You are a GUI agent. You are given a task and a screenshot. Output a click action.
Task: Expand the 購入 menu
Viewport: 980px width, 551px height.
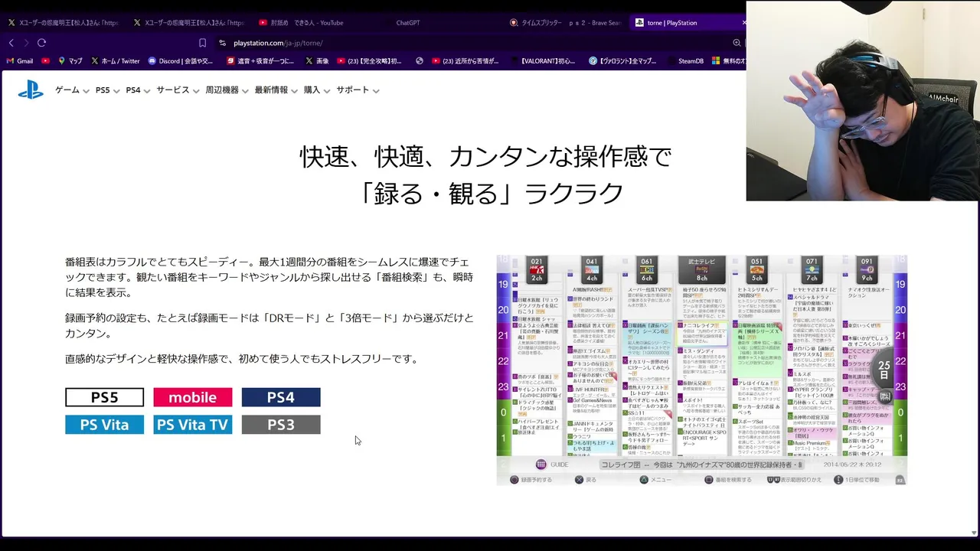(316, 90)
